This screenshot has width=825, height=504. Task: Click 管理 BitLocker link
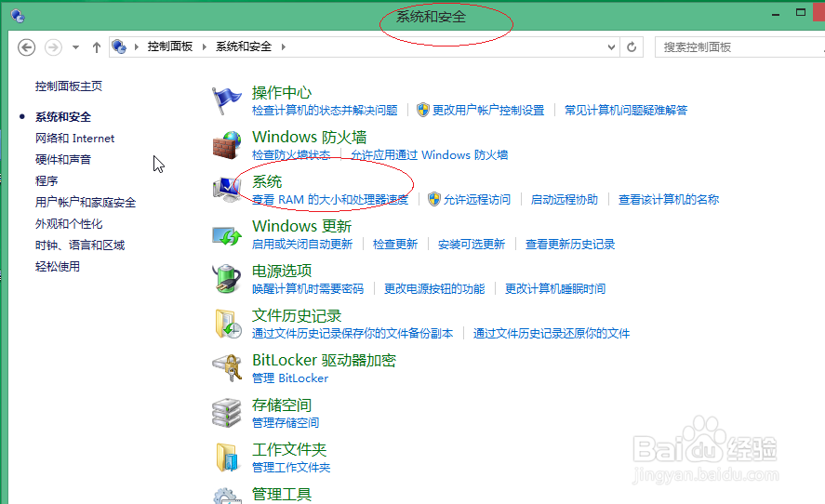click(290, 378)
